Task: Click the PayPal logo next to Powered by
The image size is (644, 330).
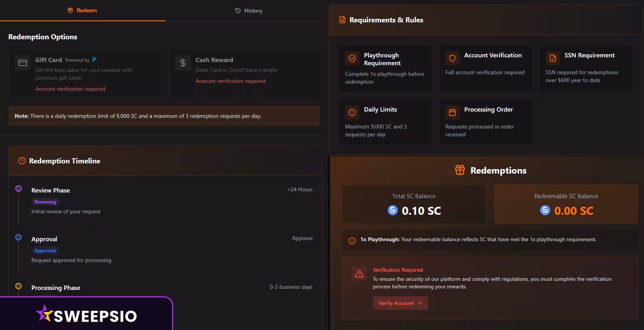Action: [94, 60]
